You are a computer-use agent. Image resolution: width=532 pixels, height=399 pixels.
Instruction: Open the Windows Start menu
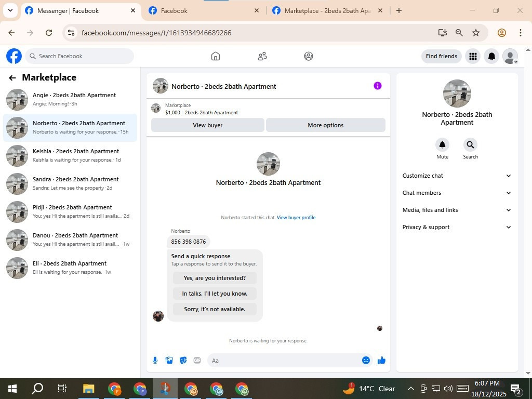pos(12,389)
